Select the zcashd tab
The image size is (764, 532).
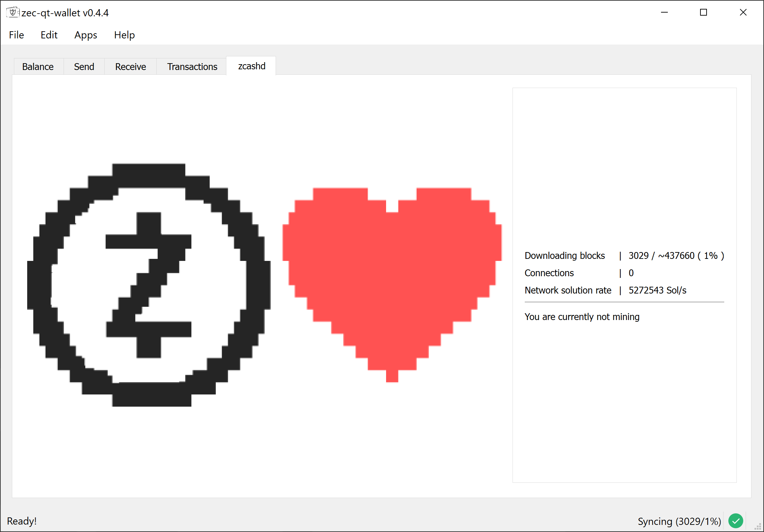click(x=251, y=66)
